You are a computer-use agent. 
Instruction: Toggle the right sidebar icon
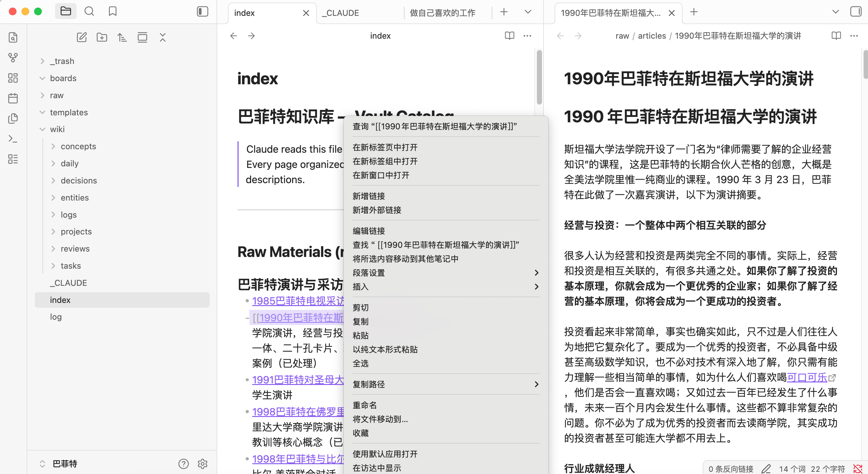click(856, 11)
